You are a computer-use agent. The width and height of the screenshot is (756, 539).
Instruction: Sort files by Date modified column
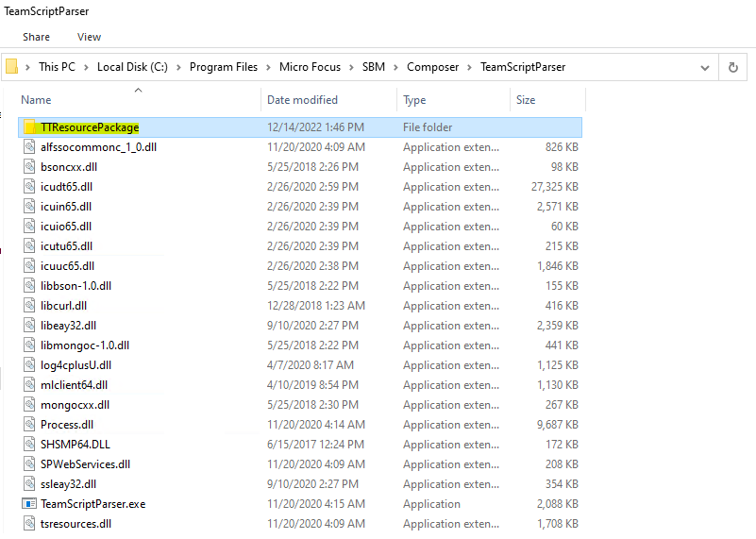tap(302, 100)
